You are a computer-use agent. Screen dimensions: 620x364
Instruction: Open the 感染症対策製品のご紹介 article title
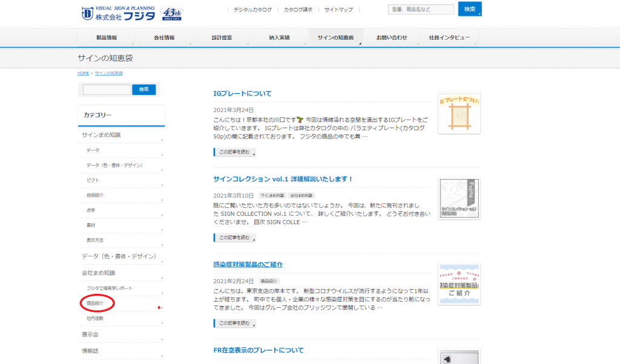tap(248, 265)
